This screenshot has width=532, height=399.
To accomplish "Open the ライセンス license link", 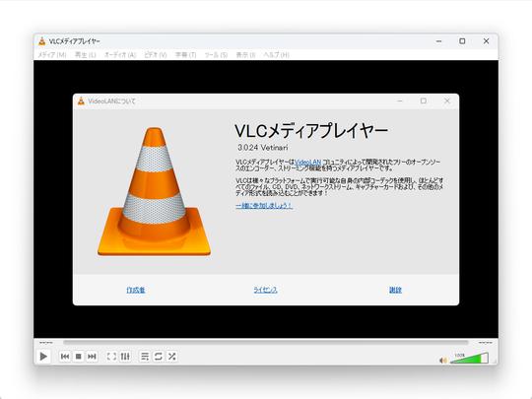I will 265,290.
